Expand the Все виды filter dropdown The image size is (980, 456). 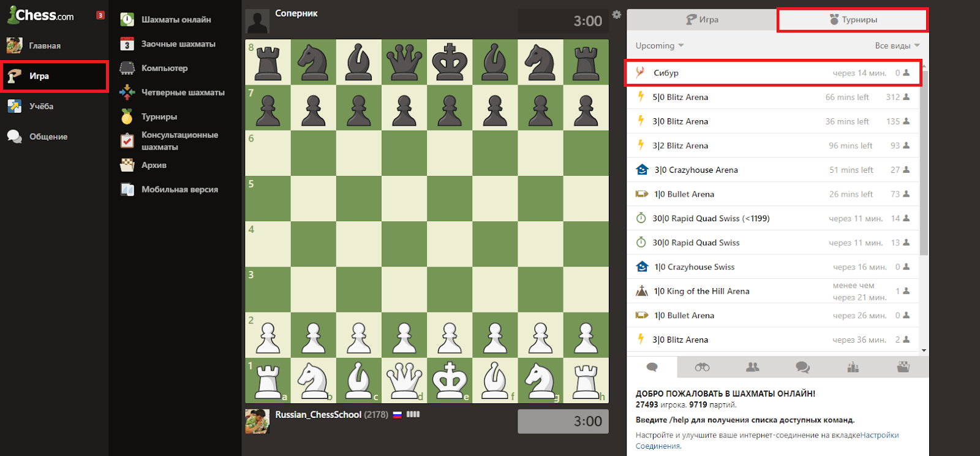(897, 46)
